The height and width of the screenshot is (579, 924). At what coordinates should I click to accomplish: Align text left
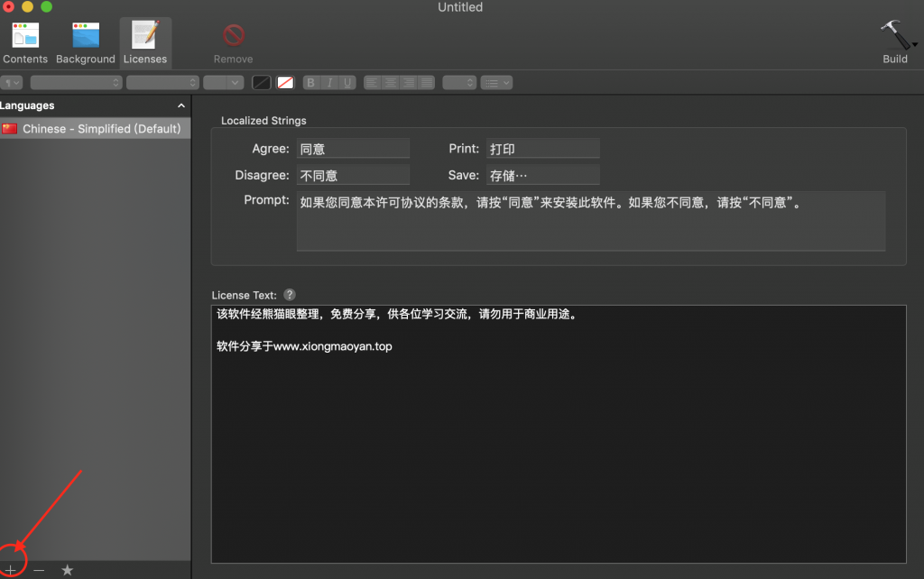(372, 82)
